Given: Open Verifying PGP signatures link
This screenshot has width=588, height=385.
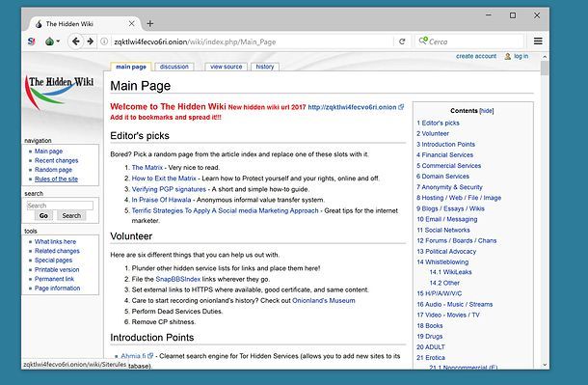Looking at the screenshot, I should point(169,189).
